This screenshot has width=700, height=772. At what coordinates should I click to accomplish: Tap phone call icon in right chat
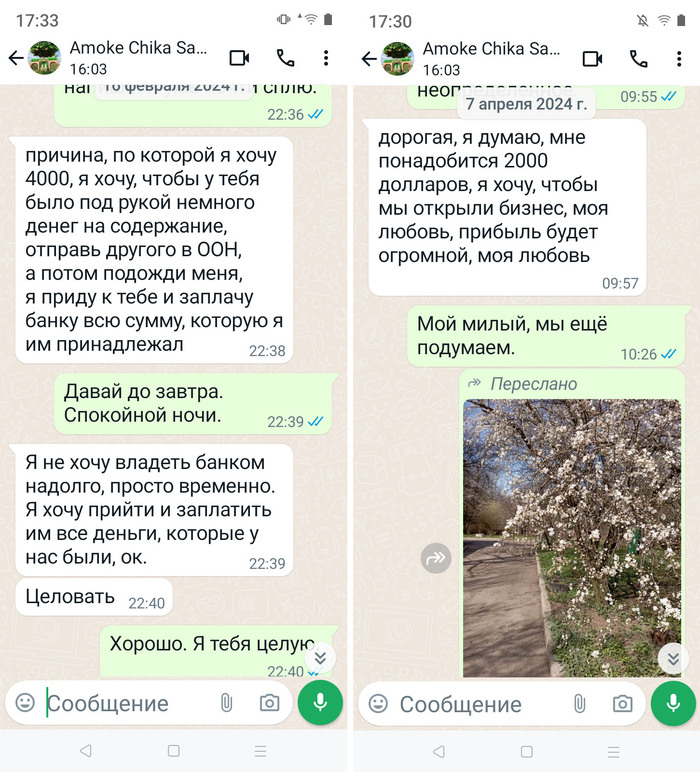pos(638,59)
